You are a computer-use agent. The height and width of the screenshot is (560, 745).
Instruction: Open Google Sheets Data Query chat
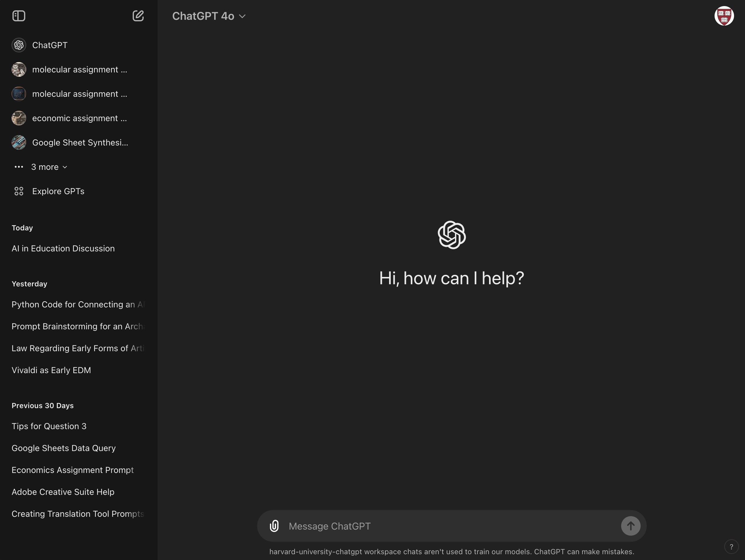64,448
